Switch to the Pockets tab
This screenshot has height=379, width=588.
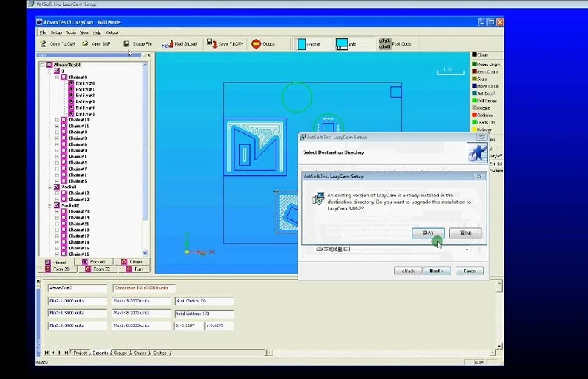pos(94,262)
